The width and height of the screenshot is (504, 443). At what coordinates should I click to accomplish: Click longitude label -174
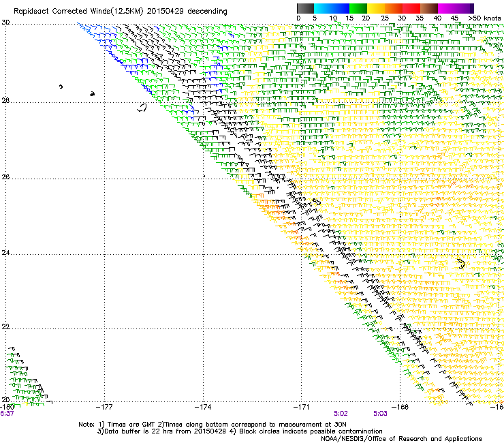pos(203,407)
